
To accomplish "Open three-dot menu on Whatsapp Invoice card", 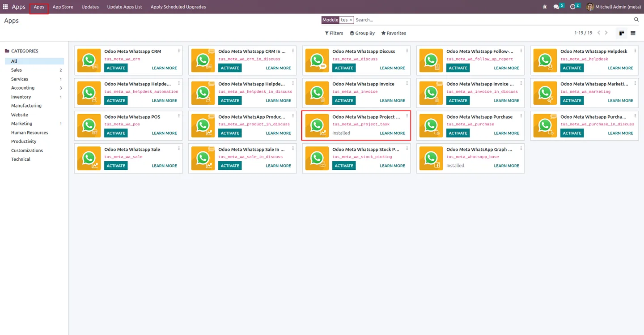I will pos(407,83).
